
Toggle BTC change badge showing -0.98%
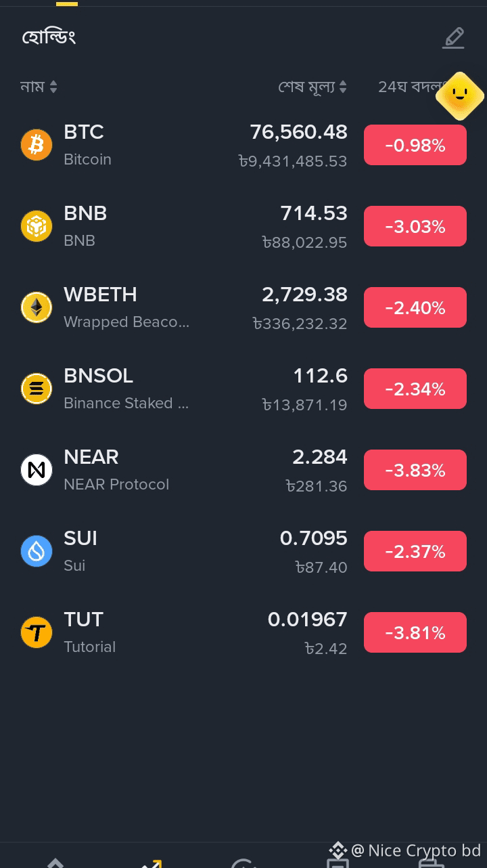pyautogui.click(x=415, y=145)
